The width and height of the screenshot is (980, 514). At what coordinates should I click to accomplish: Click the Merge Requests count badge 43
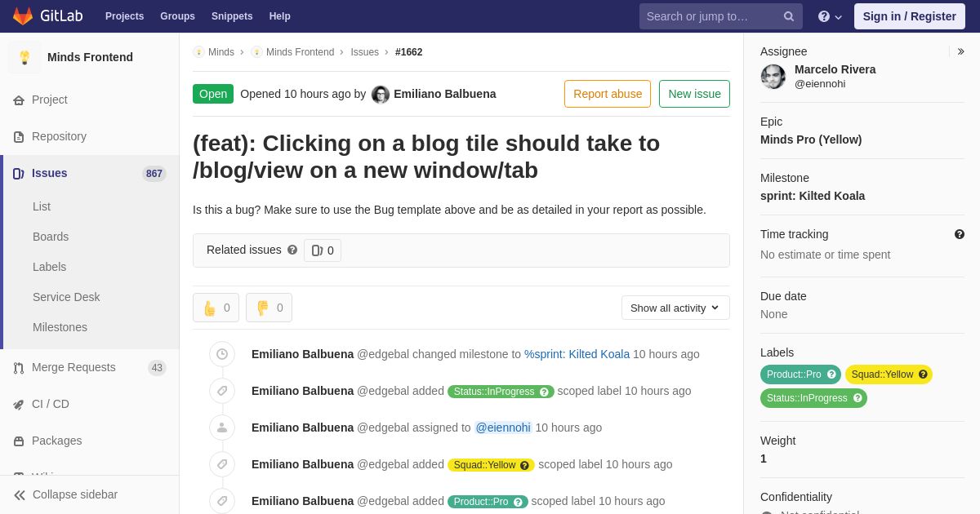[x=157, y=368]
